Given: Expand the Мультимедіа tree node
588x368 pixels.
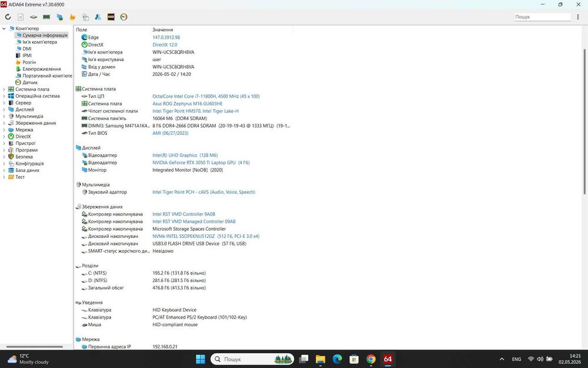Looking at the screenshot, I should coord(4,117).
